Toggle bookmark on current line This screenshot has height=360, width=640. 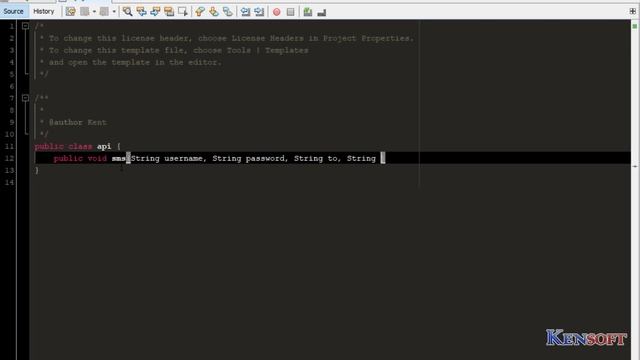click(227, 12)
